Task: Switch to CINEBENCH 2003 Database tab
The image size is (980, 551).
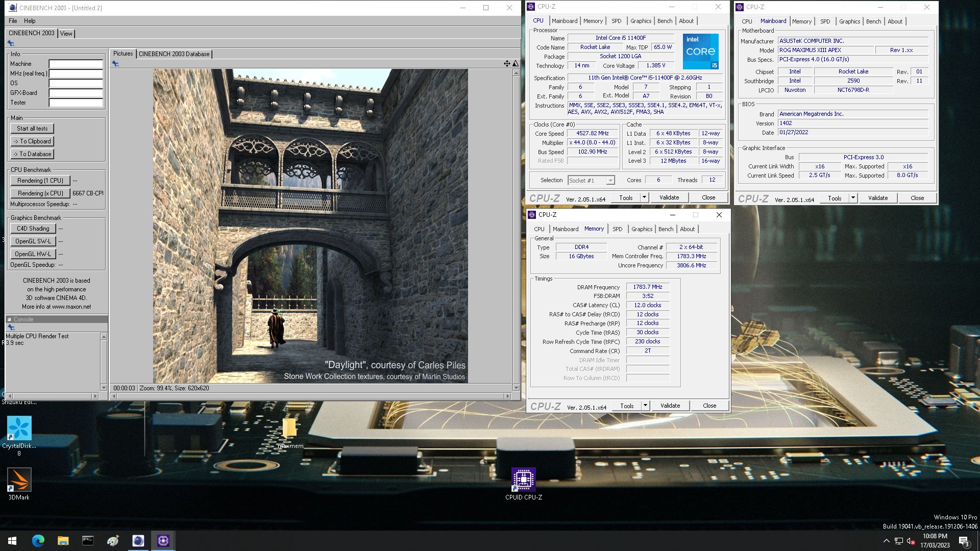Action: 174,54
